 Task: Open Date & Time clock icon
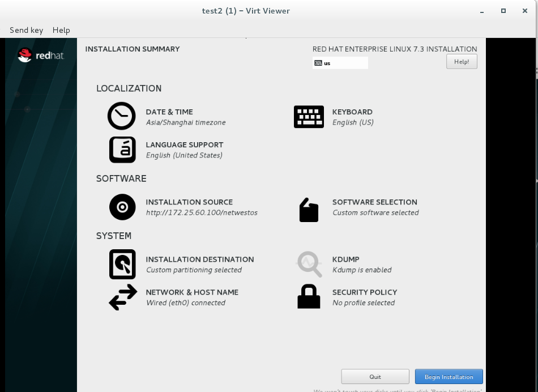[121, 116]
